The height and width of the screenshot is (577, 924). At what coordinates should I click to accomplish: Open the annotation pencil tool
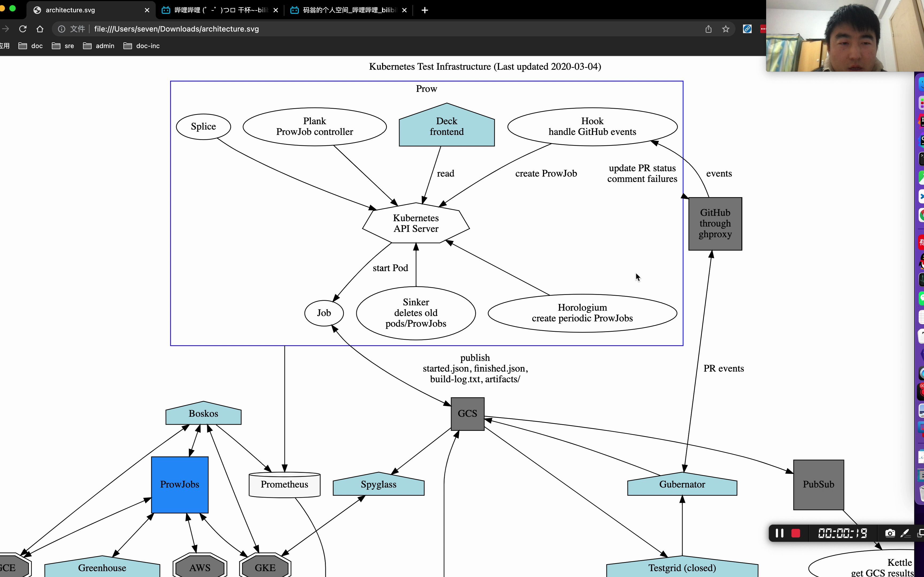click(x=905, y=533)
